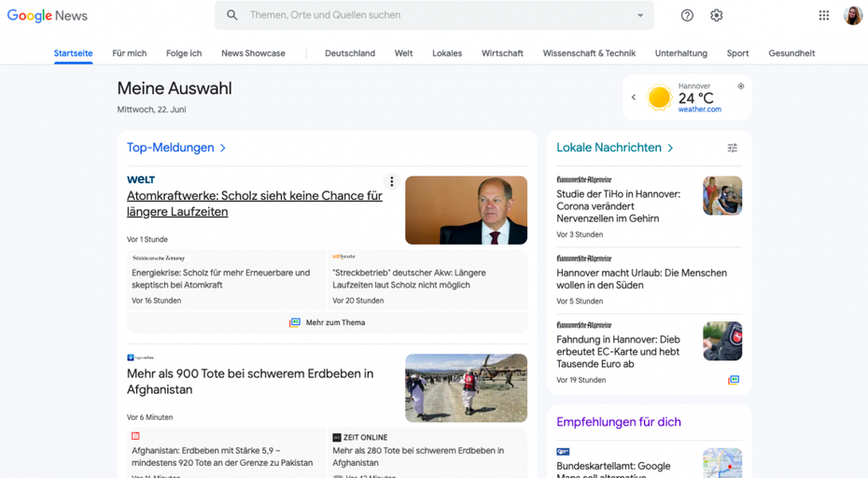Open article Hannover macht Urlaub

coord(641,278)
